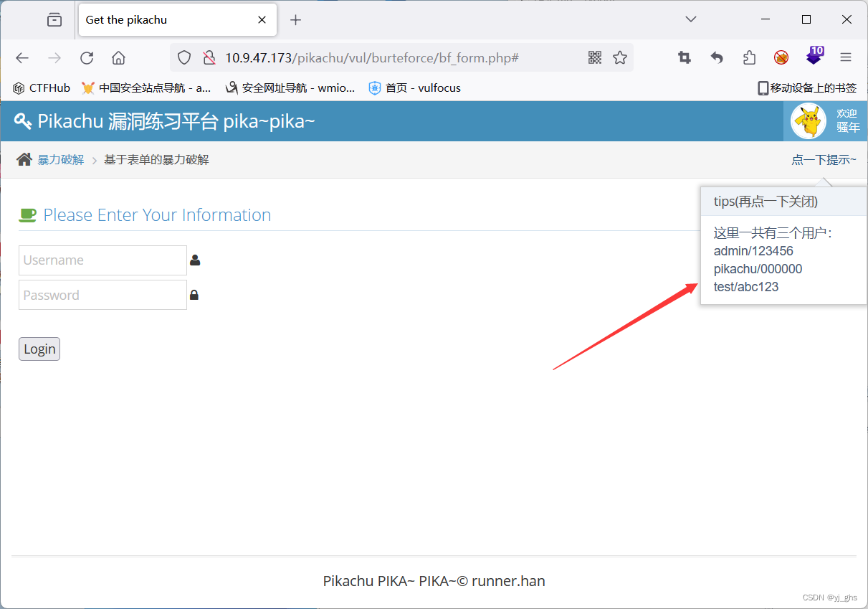Focus the Username input field
The width and height of the screenshot is (868, 609).
(102, 260)
